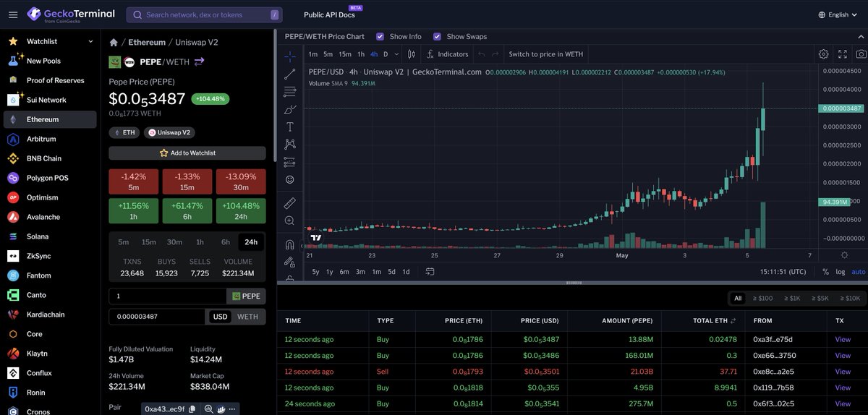Open candlestick chart style selector
The width and height of the screenshot is (868, 415).
(x=412, y=54)
